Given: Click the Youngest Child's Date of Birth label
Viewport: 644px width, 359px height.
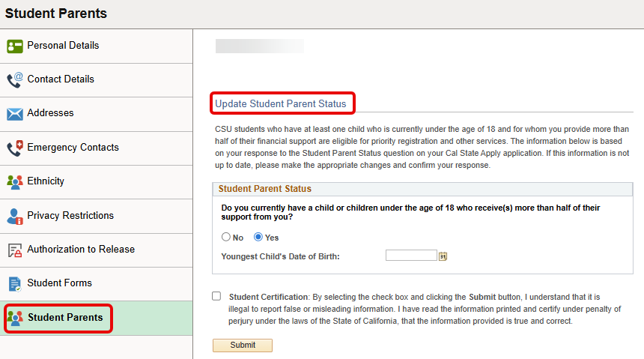Looking at the screenshot, I should [281, 256].
